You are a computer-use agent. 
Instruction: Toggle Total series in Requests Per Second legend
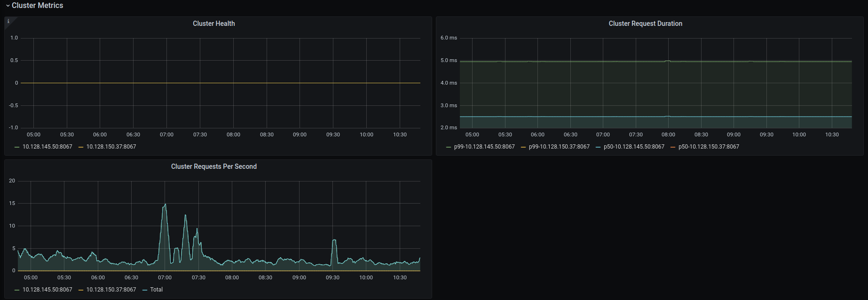pyautogui.click(x=156, y=290)
